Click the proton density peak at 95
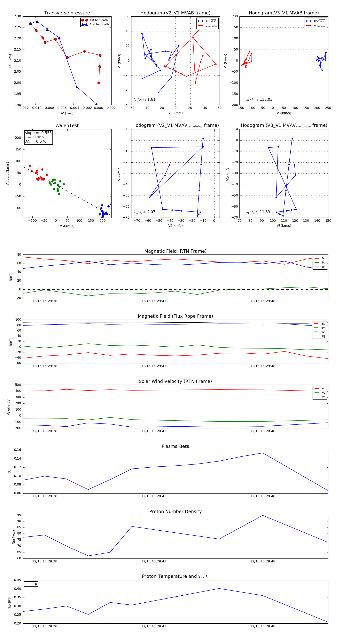Image resolution: width=351 pixels, height=644 pixels. tap(262, 515)
